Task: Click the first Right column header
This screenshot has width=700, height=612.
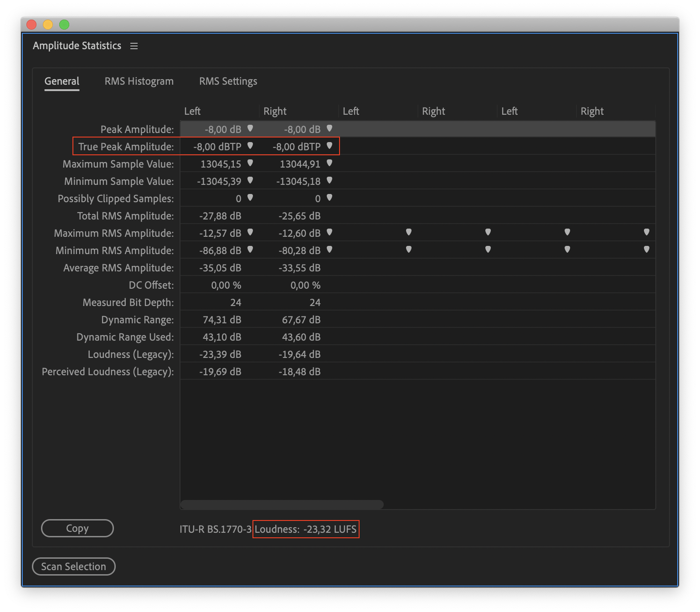Action: pos(275,112)
